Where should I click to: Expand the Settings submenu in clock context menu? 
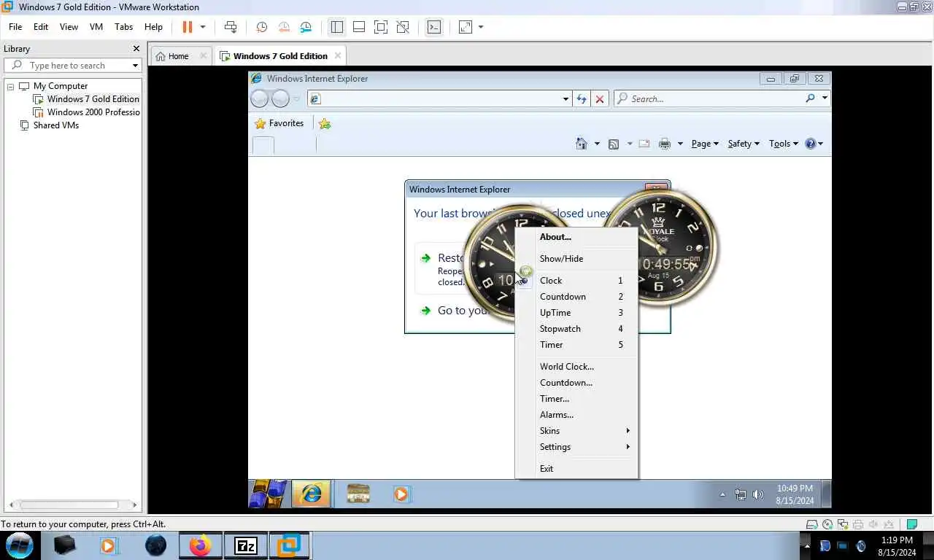576,447
